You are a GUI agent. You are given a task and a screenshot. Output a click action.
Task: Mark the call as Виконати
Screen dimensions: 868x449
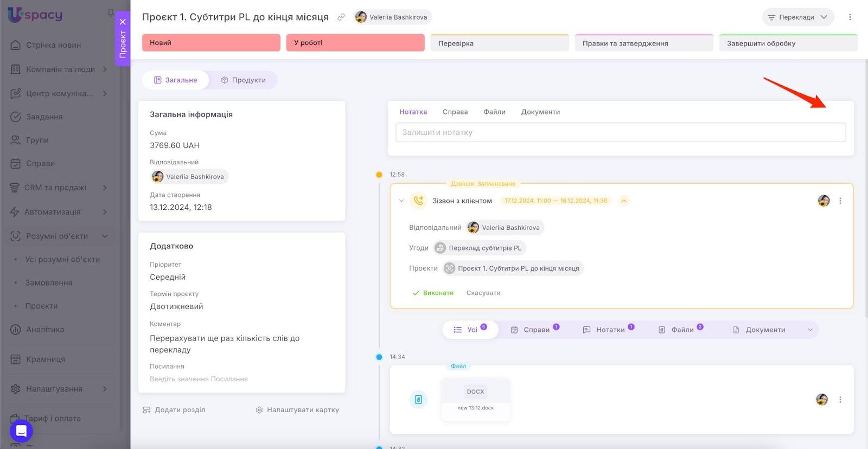[433, 293]
